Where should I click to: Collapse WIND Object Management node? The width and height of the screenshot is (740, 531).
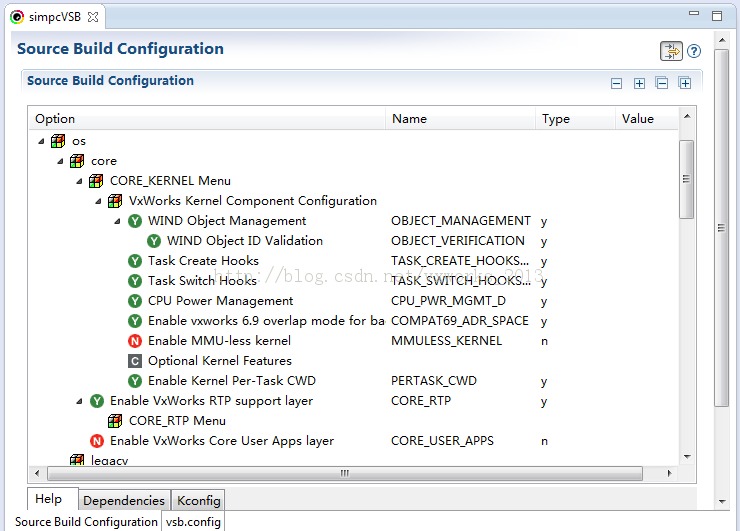[x=117, y=221]
